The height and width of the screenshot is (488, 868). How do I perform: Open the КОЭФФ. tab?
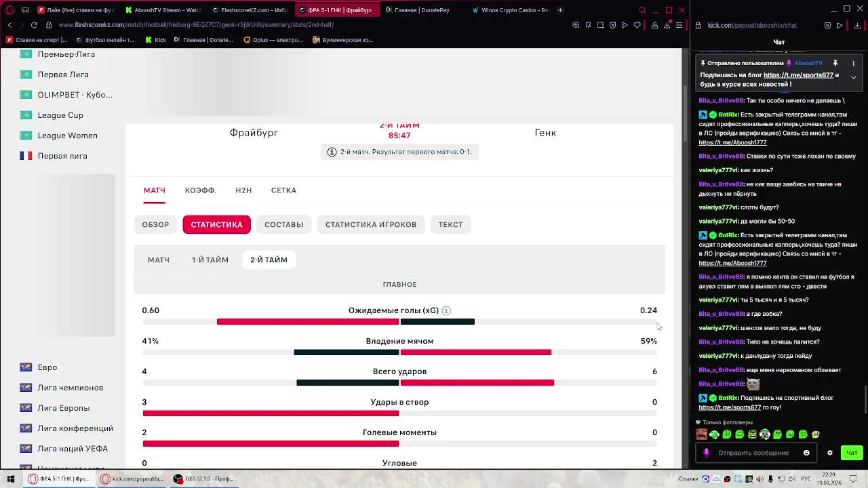(x=201, y=190)
